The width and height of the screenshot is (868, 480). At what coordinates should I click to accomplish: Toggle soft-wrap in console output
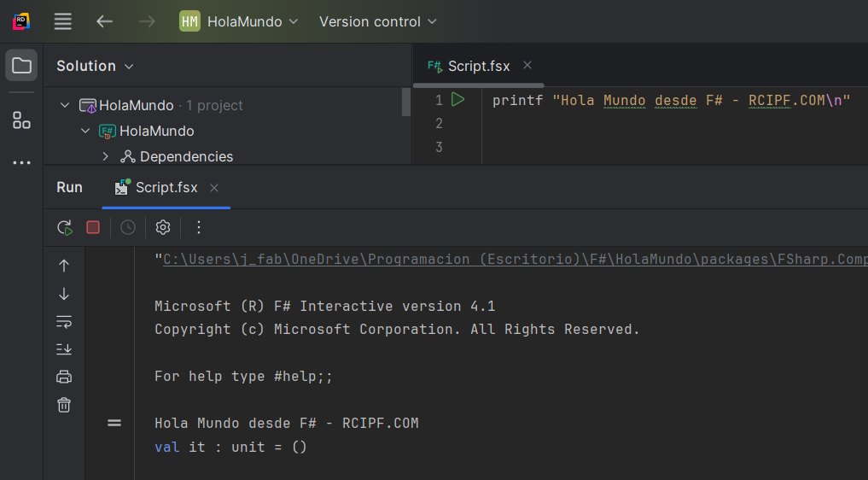point(64,321)
